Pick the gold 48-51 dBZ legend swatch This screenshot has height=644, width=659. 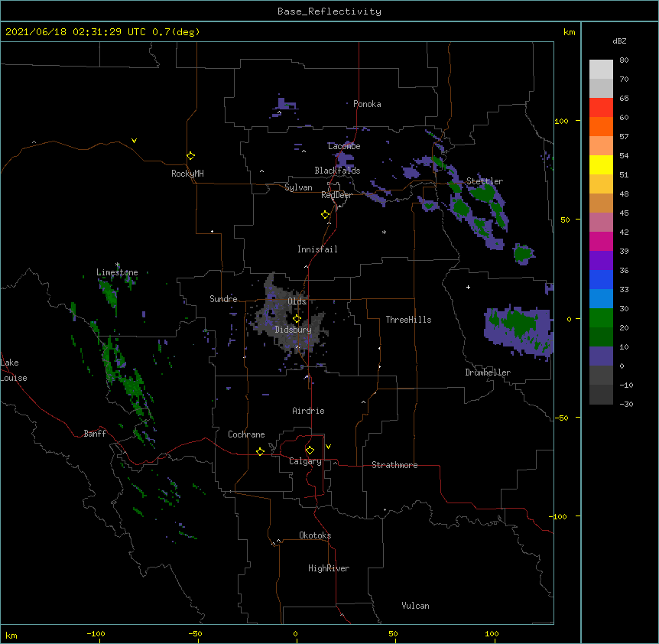601,184
